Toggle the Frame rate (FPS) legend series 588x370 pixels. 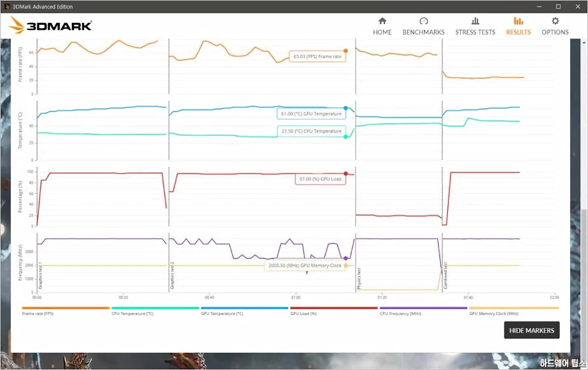[65, 311]
